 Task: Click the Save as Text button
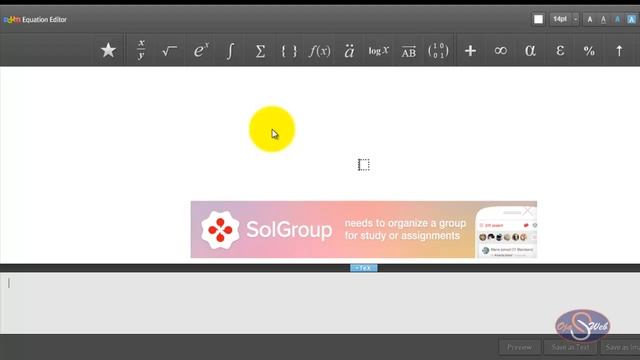(570, 347)
